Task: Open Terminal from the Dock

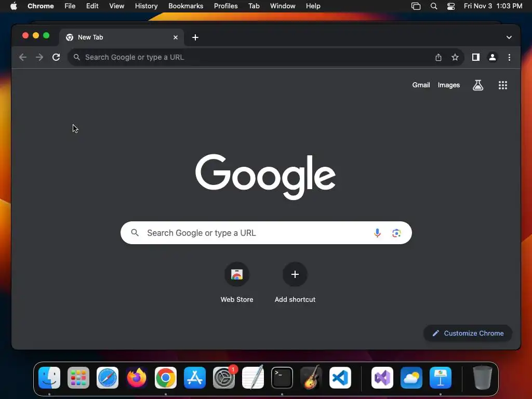Action: 282,378
